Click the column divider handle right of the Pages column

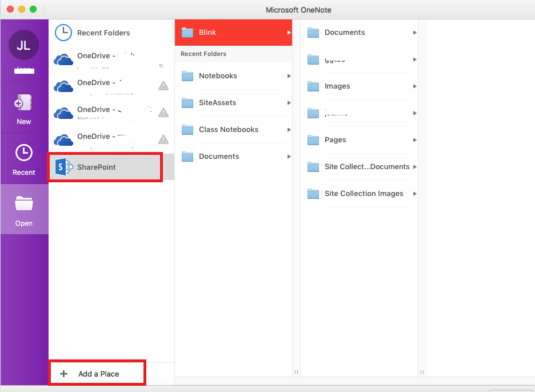(x=422, y=372)
